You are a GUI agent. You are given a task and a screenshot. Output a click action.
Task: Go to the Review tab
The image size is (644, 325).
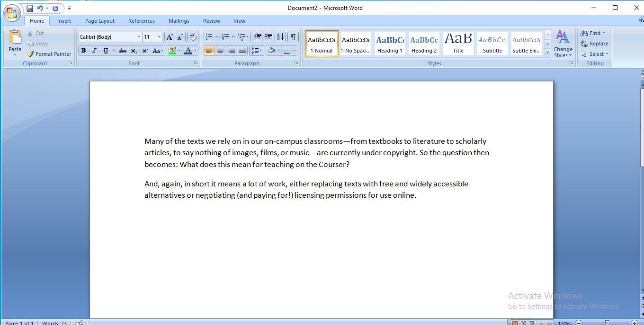pyautogui.click(x=212, y=21)
